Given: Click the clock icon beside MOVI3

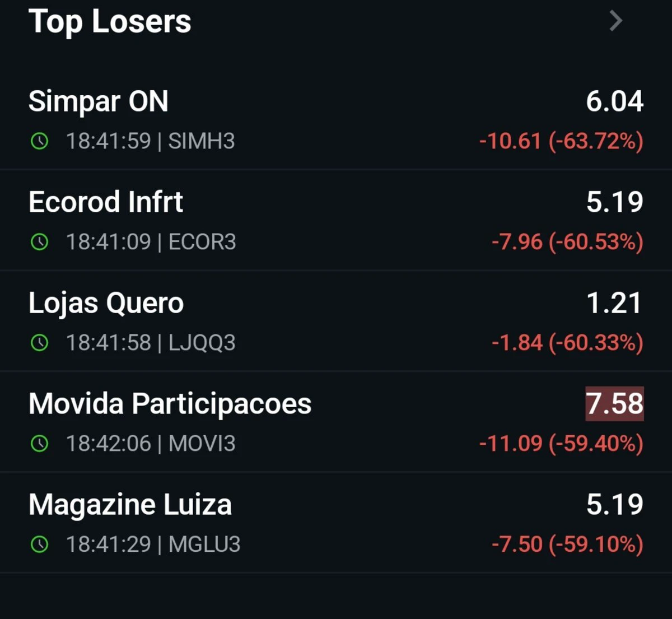Looking at the screenshot, I should click(39, 444).
